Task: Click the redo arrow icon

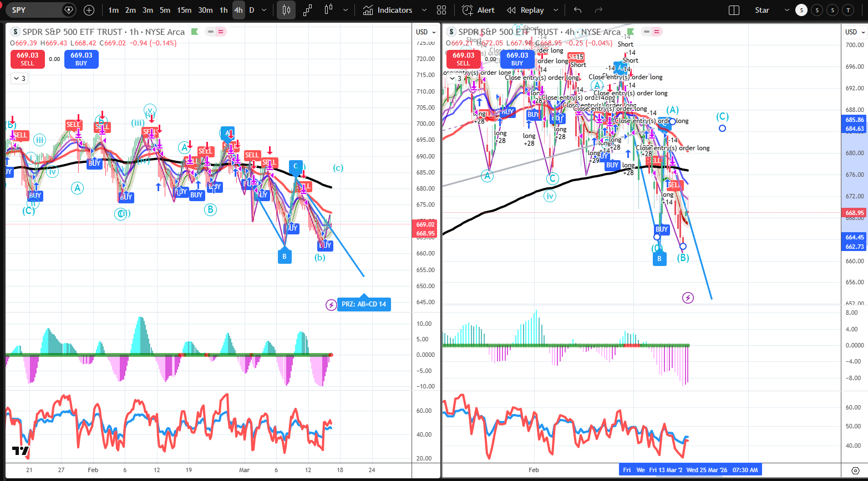Action: [x=598, y=10]
